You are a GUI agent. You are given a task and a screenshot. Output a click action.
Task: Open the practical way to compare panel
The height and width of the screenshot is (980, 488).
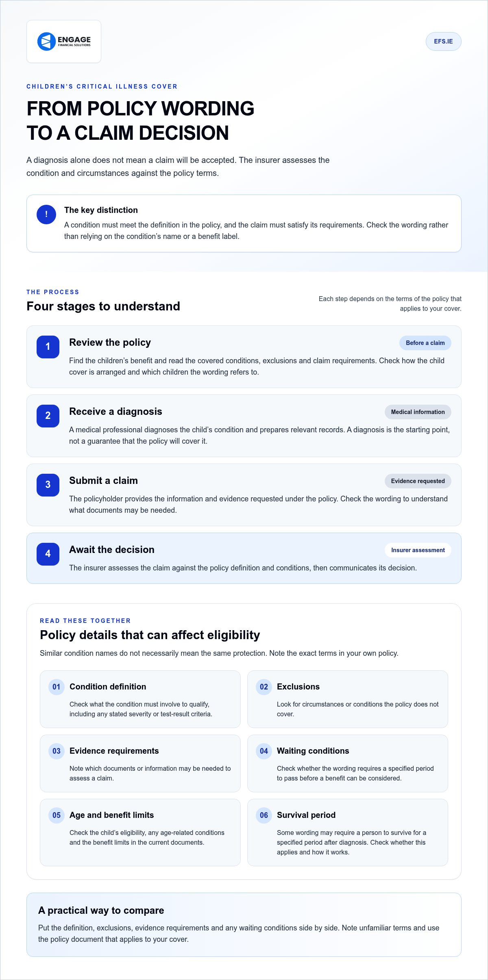(x=244, y=925)
